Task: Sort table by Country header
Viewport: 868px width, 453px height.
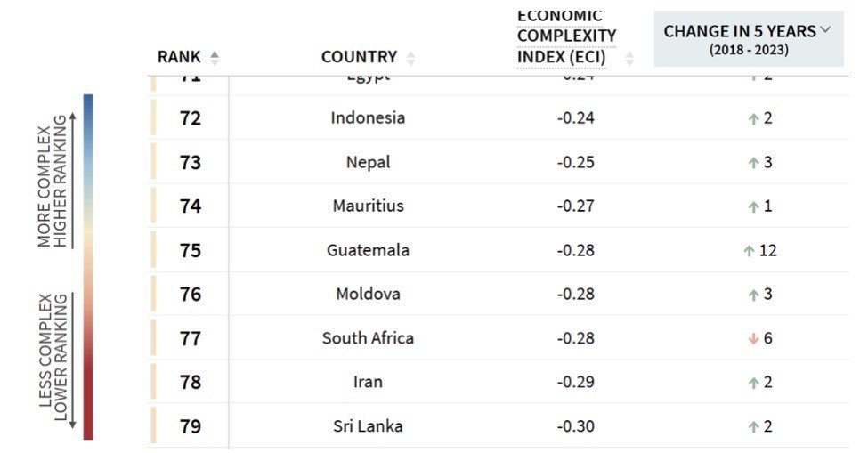Action: point(359,57)
